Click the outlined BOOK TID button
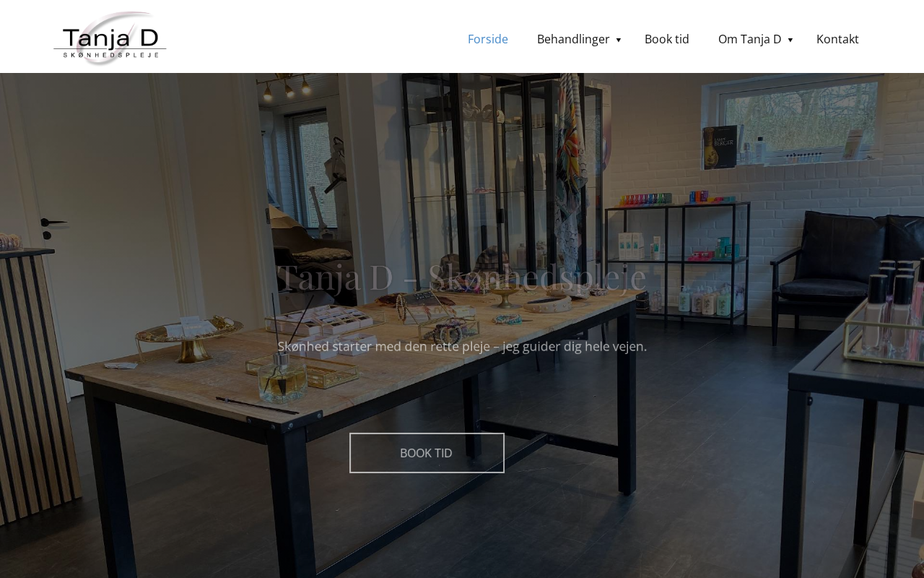924x578 pixels. pyautogui.click(x=427, y=453)
